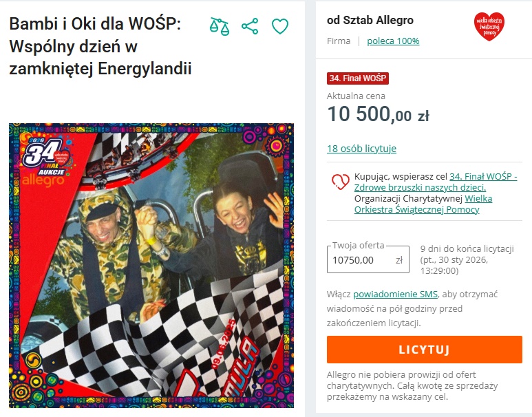Open Wielka Orkiestra Świątecznej Pomocy link
This screenshot has height=417, width=532.
tap(423, 204)
